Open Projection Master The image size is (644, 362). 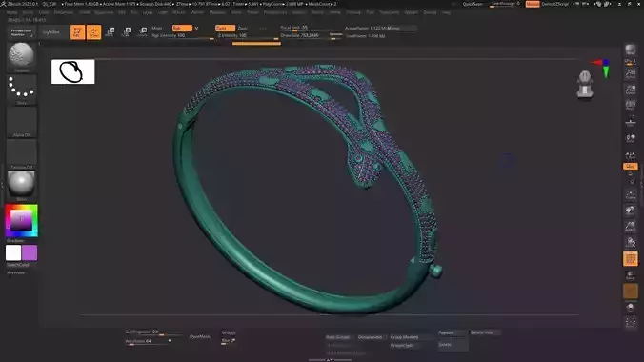point(21,32)
